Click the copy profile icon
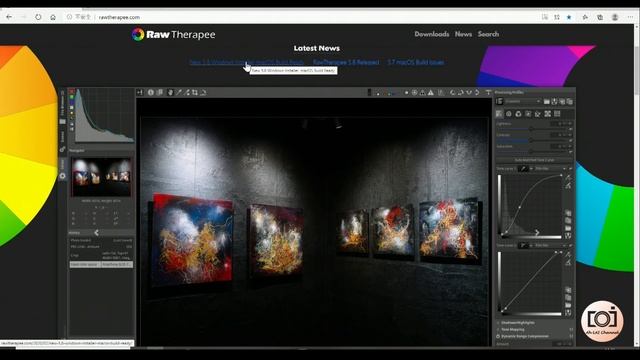The width and height of the screenshot is (640, 360). (562, 101)
